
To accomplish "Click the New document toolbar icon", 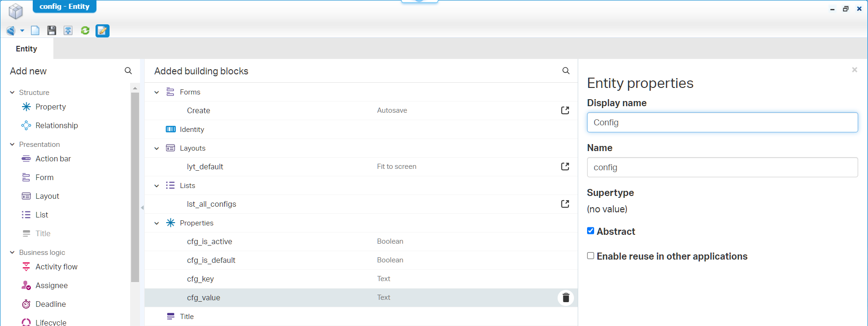I will pos(35,31).
